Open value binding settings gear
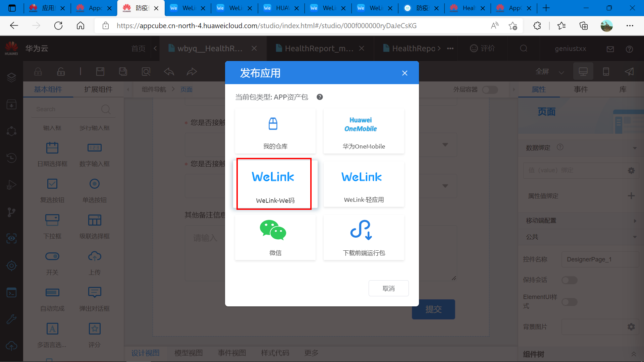Viewport: 644px width, 362px height. click(631, 170)
